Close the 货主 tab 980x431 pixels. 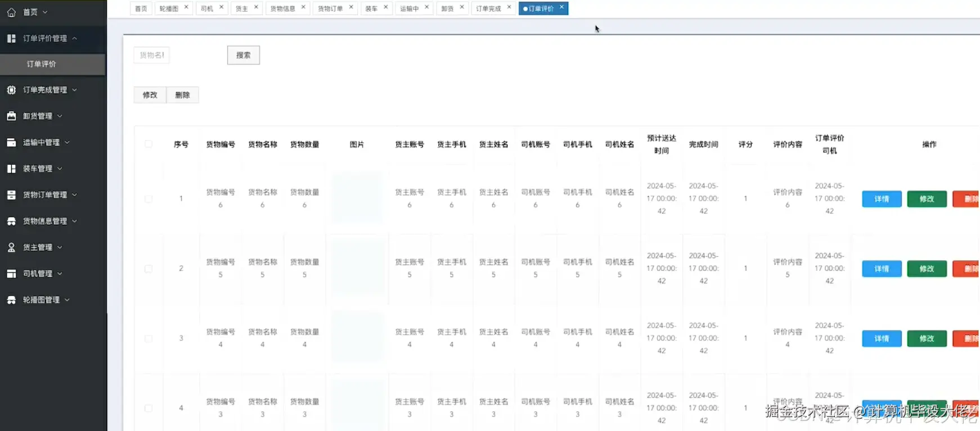click(256, 7)
